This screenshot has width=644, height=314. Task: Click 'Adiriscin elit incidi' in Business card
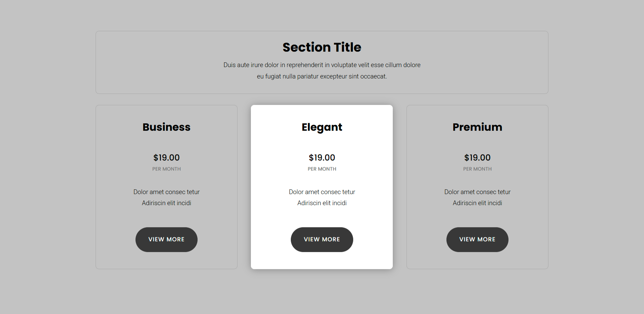pyautogui.click(x=166, y=203)
